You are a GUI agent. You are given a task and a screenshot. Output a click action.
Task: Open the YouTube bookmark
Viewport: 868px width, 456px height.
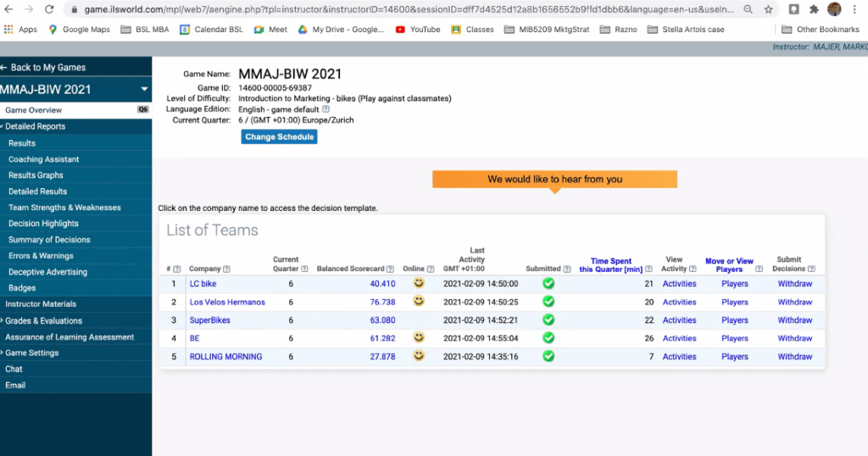click(417, 30)
